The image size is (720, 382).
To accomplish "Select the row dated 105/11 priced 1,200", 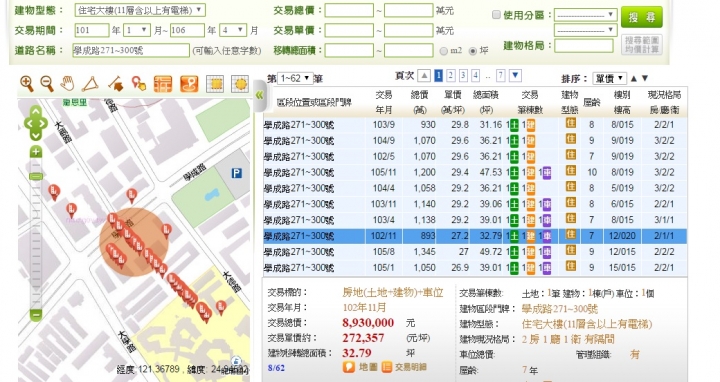I will pyautogui.click(x=475, y=173).
